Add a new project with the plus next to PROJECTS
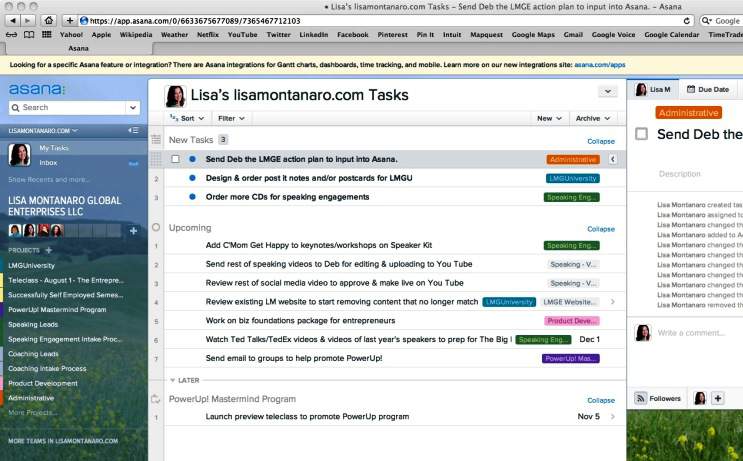 pos(48,250)
